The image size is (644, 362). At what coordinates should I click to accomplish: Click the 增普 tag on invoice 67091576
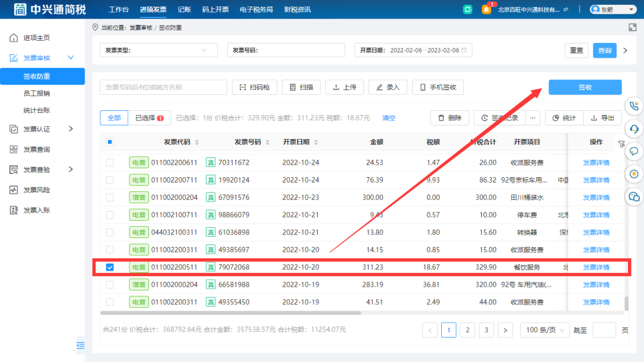tap(139, 197)
